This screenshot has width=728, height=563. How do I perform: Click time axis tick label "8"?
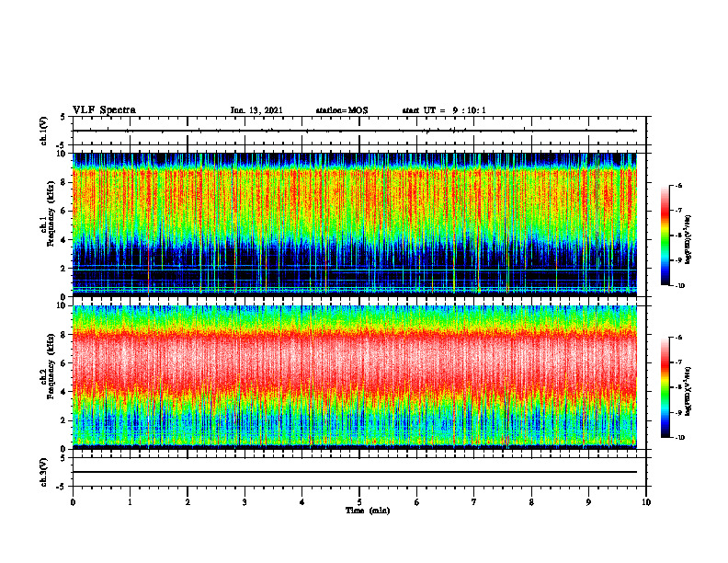(x=531, y=502)
